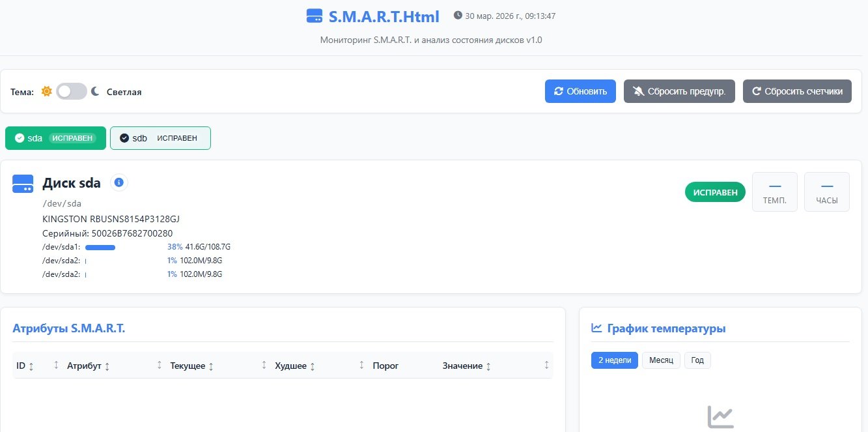Click the large disk icon for sda
Screen dimensions: 868x432
pyautogui.click(x=23, y=184)
